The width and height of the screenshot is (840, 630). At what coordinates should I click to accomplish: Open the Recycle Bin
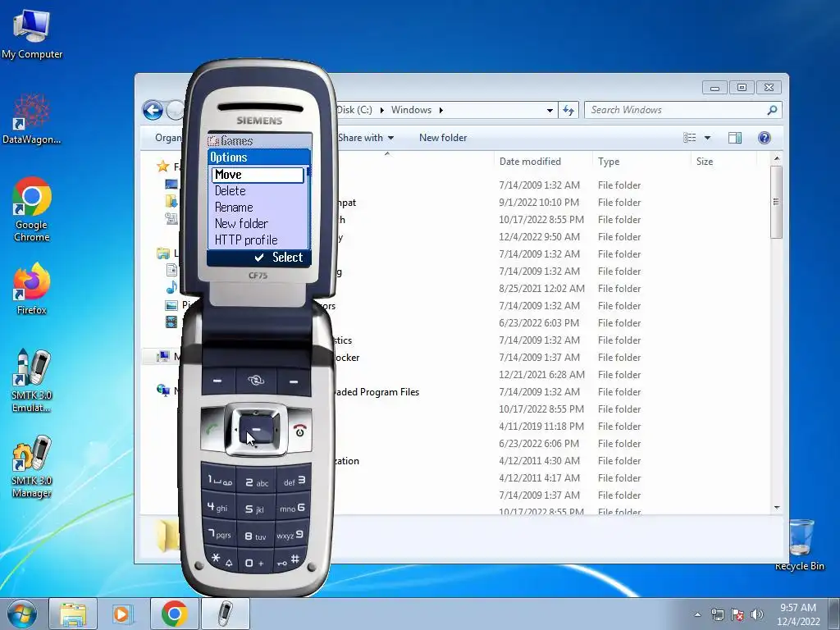(801, 545)
